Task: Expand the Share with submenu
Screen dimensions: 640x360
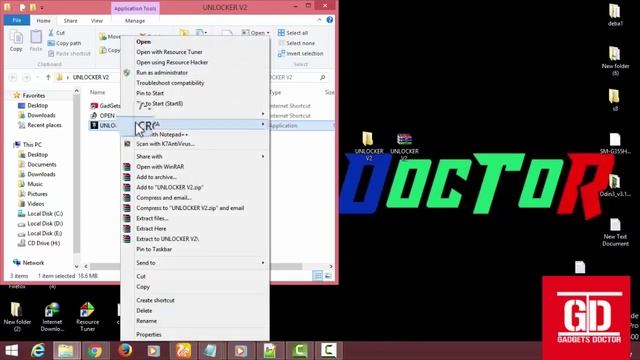Action: click(x=195, y=156)
